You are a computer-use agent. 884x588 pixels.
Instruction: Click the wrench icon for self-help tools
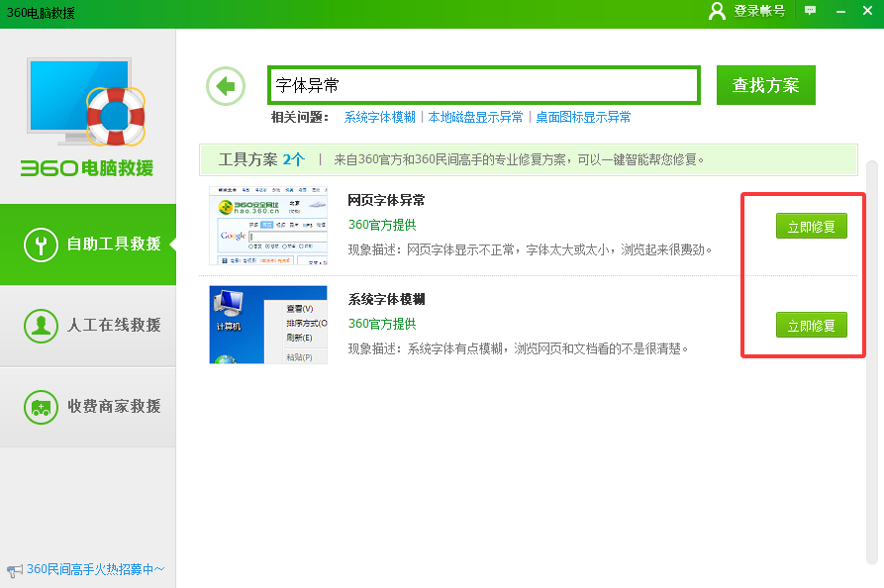pyautogui.click(x=41, y=245)
